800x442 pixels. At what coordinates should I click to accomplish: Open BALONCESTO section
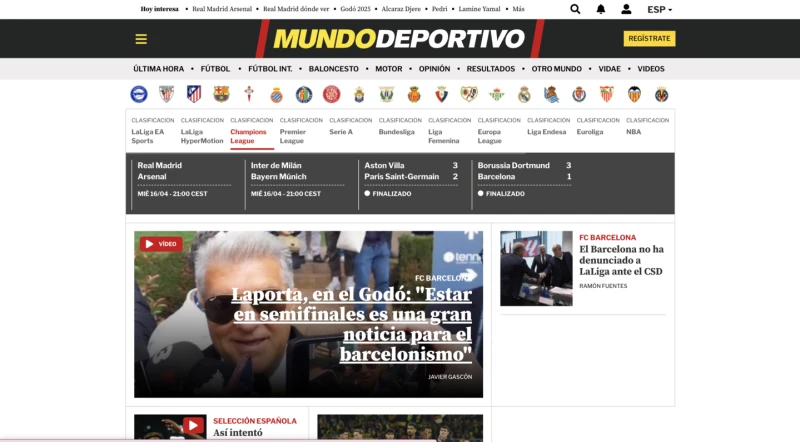[x=334, y=69]
